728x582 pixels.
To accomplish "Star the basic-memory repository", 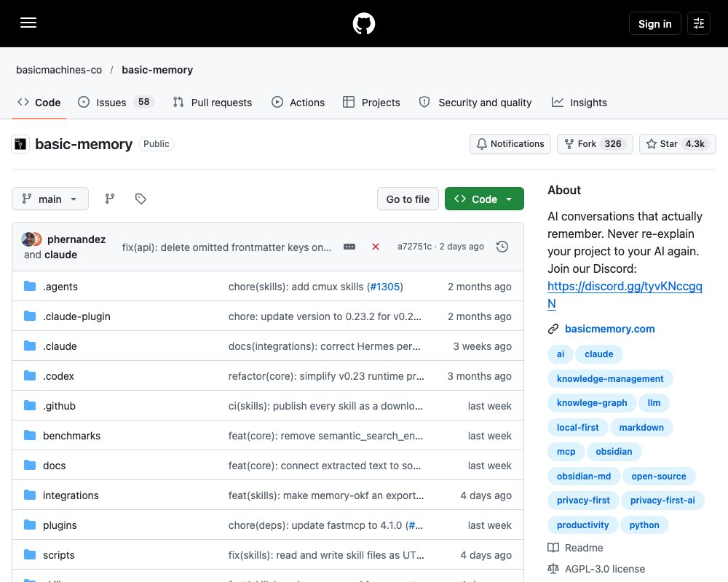I will pos(677,144).
